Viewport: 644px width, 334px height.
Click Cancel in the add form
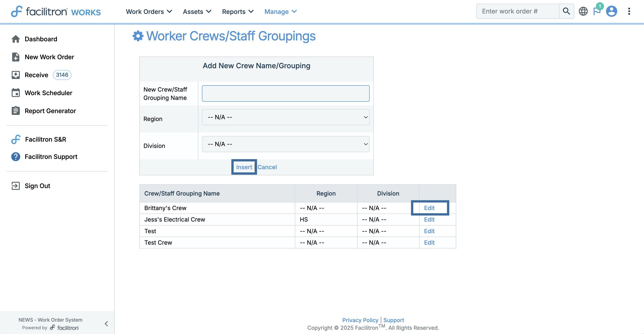tap(267, 167)
